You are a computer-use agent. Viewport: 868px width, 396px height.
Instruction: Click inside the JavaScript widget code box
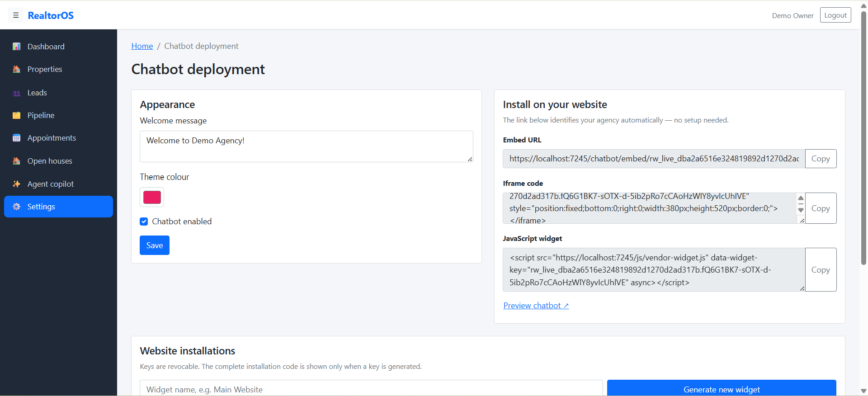654,270
